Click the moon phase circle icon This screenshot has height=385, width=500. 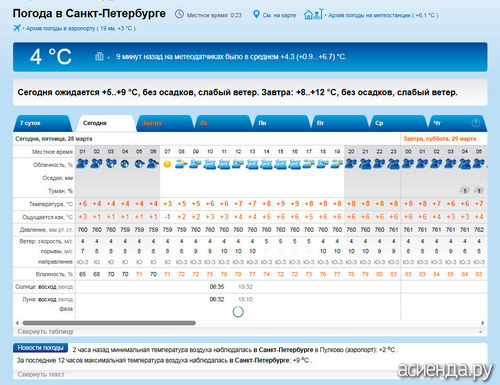point(238,312)
